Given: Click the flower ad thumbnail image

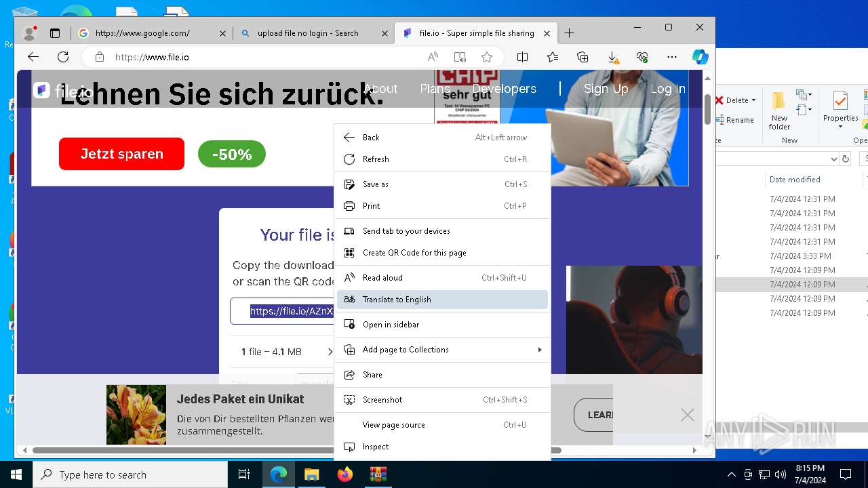Looking at the screenshot, I should click(x=136, y=415).
